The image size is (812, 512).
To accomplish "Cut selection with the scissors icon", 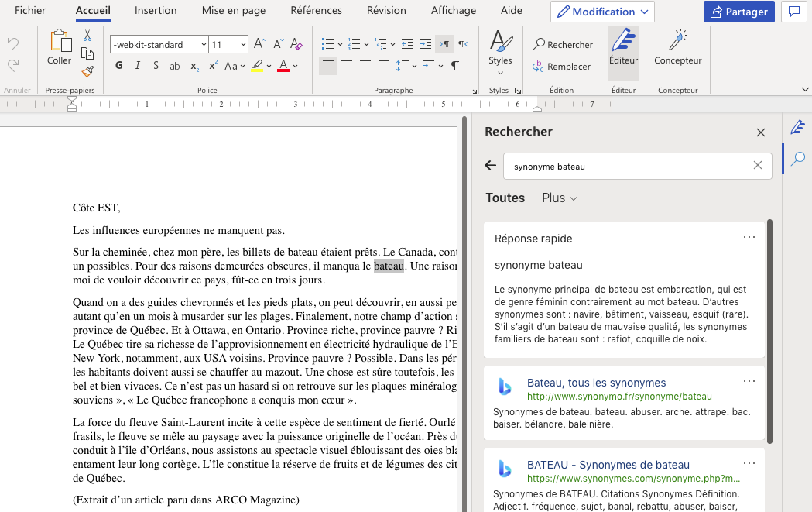I will click(87, 35).
